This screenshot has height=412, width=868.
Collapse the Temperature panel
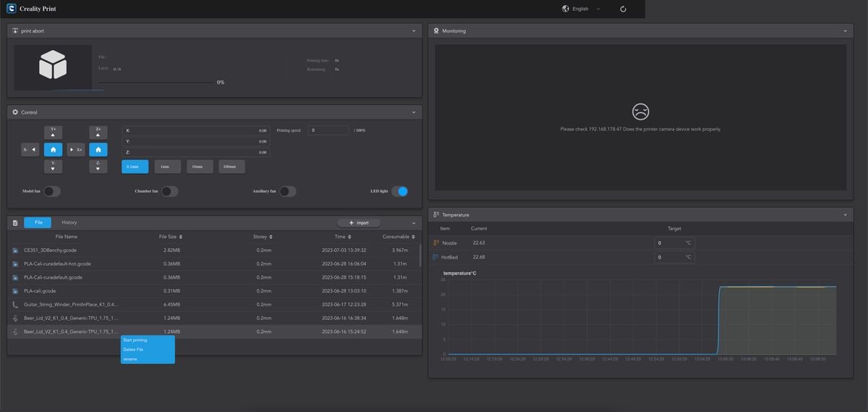pyautogui.click(x=845, y=215)
